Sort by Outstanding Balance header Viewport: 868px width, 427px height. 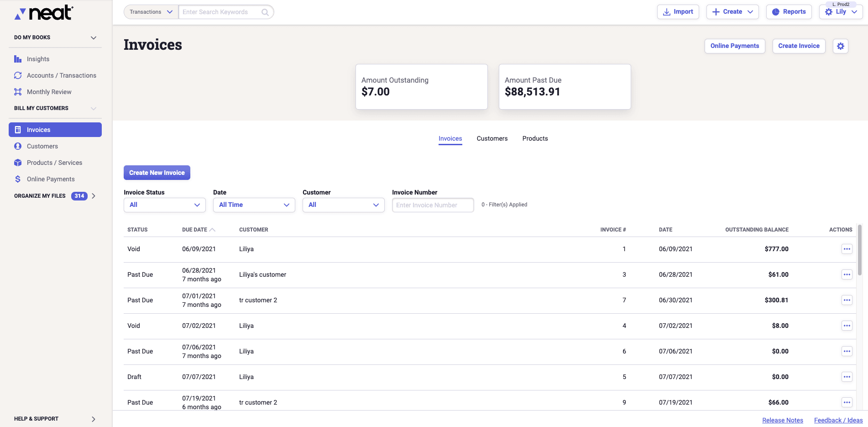757,230
